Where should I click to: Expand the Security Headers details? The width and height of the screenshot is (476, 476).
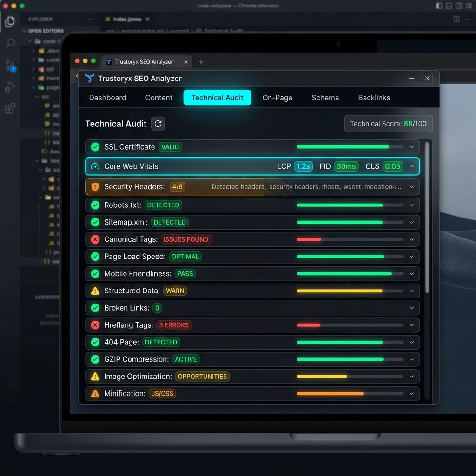pos(412,187)
